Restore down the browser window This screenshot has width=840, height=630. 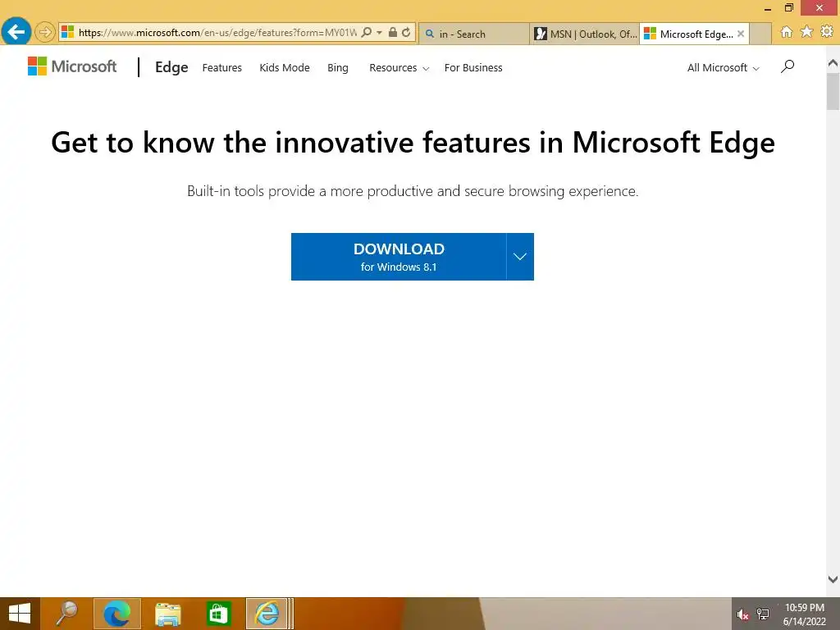pyautogui.click(x=788, y=7)
